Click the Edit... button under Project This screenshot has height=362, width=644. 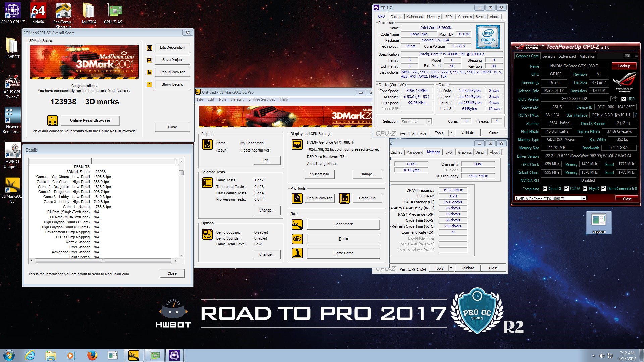pyautogui.click(x=267, y=160)
